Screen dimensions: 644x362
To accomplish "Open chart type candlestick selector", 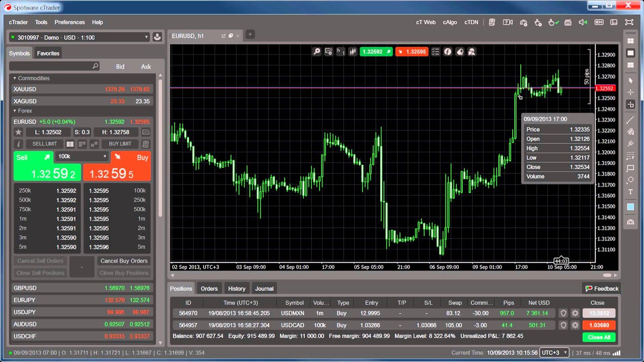I will coord(353,51).
